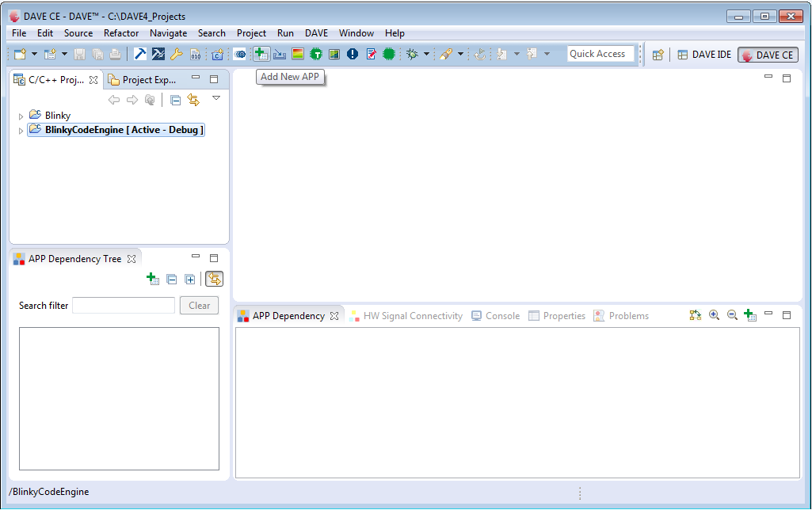The image size is (812, 510).
Task: Open the New dropdown arrow beside New icon
Action: tap(34, 54)
